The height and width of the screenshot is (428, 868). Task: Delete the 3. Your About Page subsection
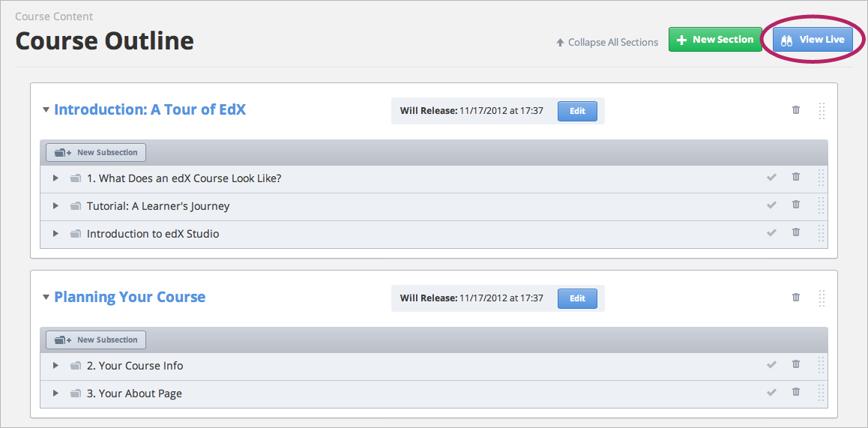[796, 392]
